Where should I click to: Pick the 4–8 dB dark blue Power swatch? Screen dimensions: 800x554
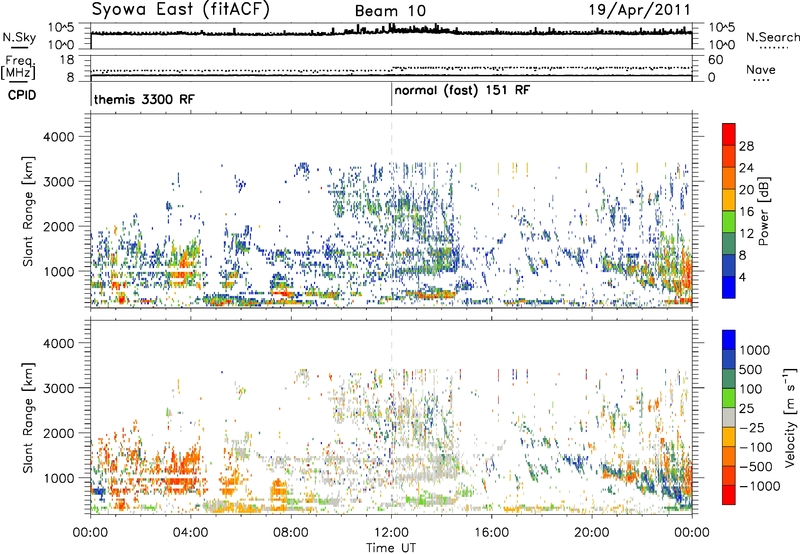(729, 265)
